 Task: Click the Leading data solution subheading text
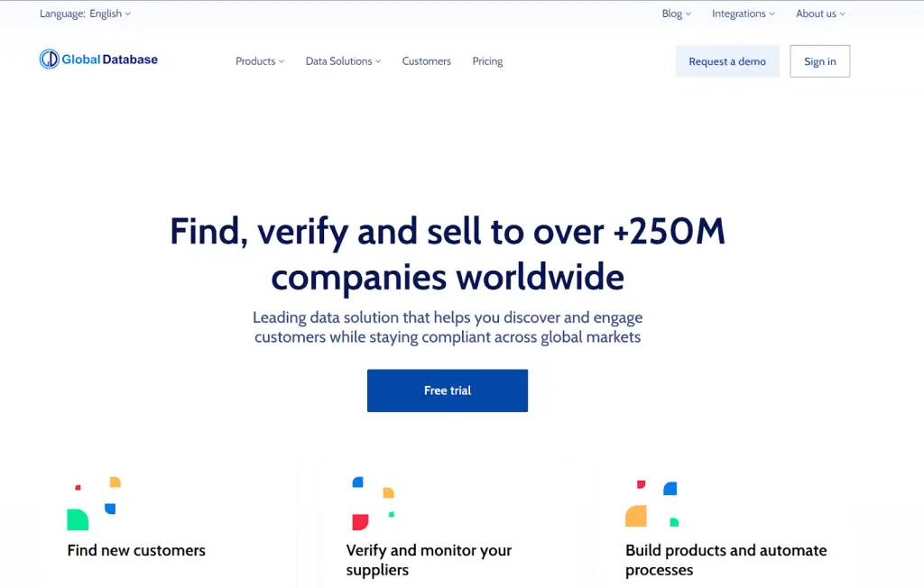(448, 327)
